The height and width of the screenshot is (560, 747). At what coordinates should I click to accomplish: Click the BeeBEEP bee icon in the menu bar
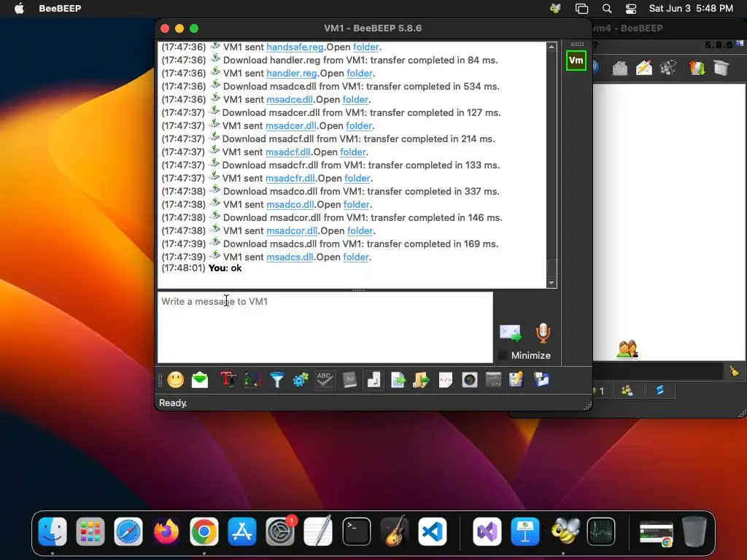555,9
